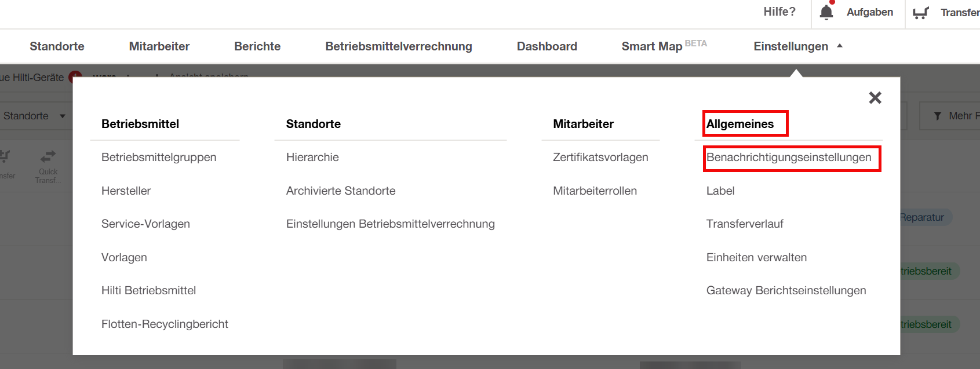980x369 pixels.
Task: Open the Transfer cart icon
Action: 920,13
